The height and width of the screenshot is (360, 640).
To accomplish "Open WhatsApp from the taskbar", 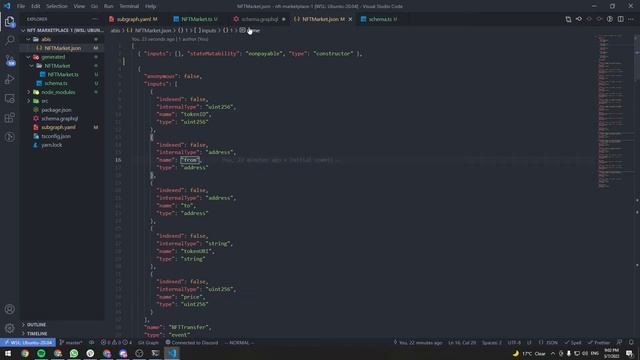I will pos(74,353).
